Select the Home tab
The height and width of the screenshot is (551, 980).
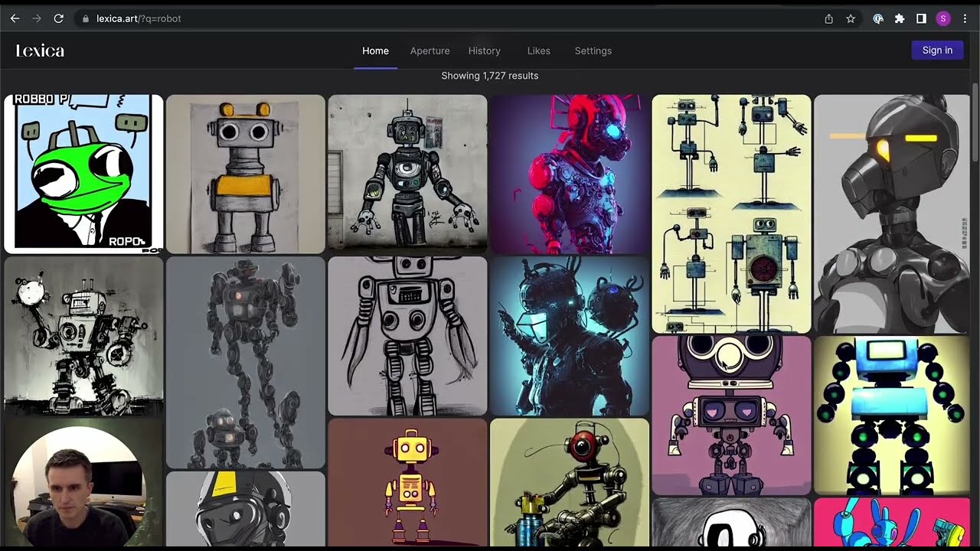tap(375, 51)
